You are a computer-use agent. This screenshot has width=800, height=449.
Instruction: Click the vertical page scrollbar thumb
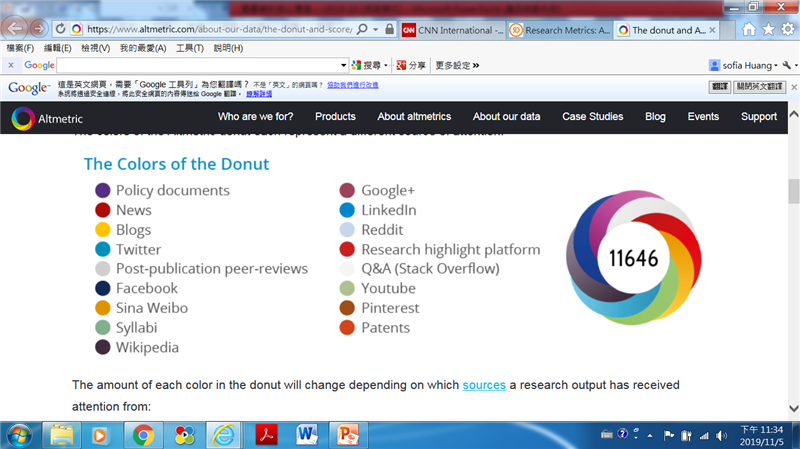pyautogui.click(x=792, y=190)
